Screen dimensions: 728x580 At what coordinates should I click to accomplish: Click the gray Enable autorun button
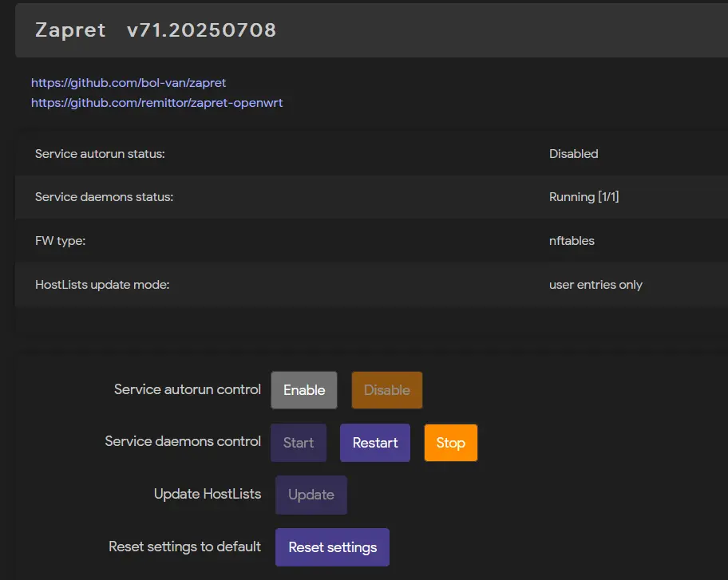[x=304, y=390]
